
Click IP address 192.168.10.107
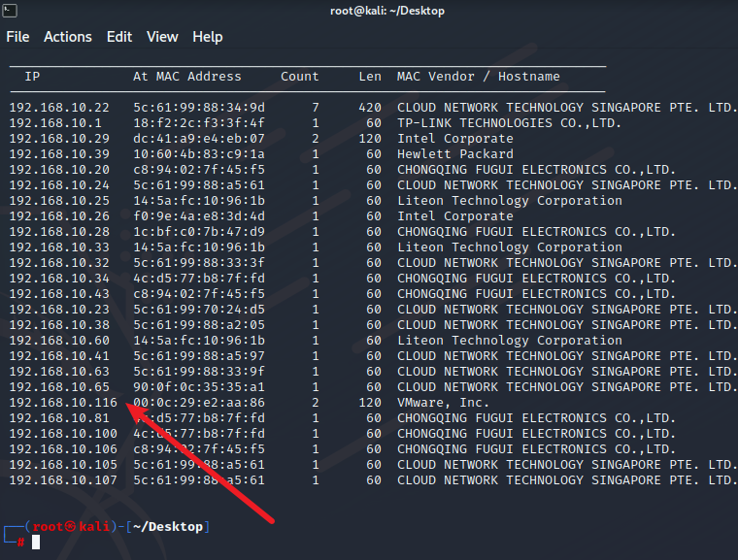click(63, 480)
